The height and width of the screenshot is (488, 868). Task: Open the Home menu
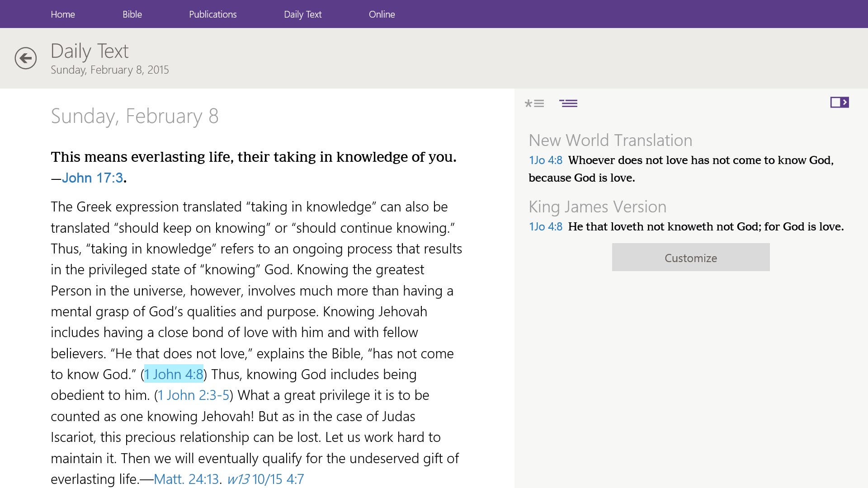tap(63, 14)
